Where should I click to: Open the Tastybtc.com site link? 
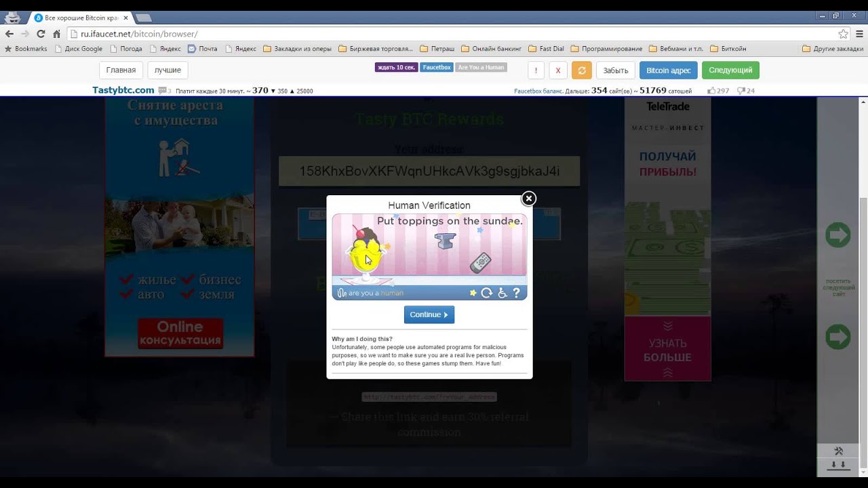click(123, 90)
